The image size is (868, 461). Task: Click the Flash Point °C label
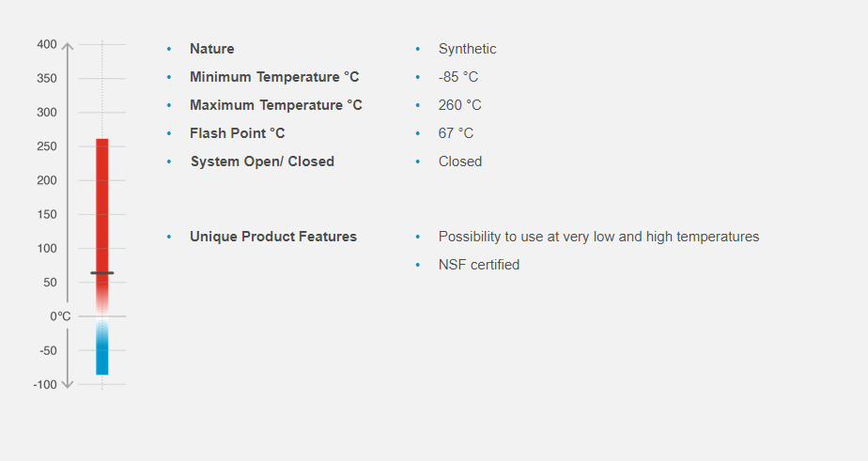[238, 133]
